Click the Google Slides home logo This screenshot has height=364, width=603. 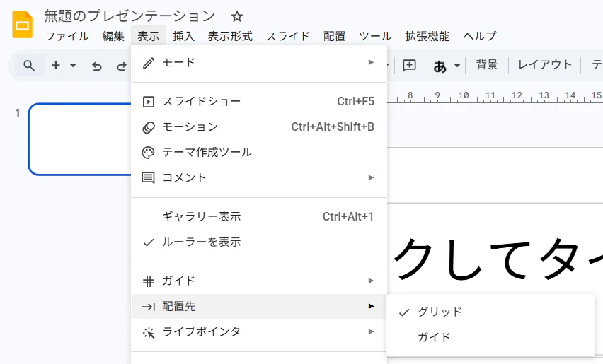coord(23,25)
